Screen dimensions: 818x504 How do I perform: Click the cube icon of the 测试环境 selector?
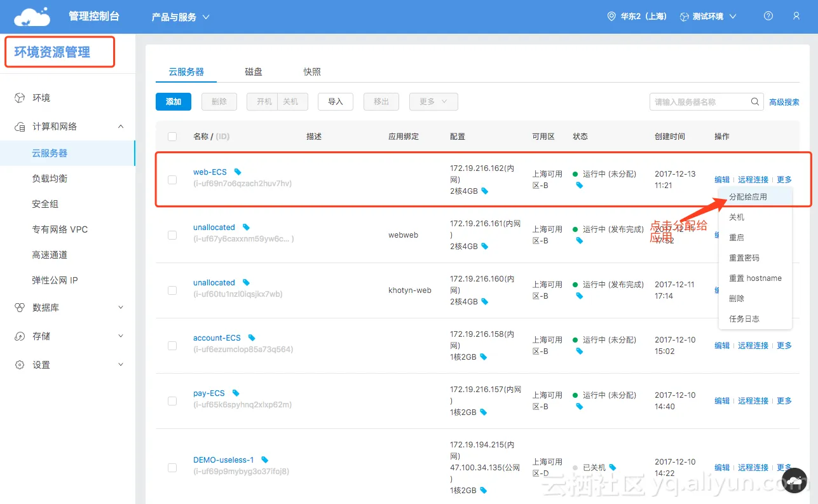[685, 17]
